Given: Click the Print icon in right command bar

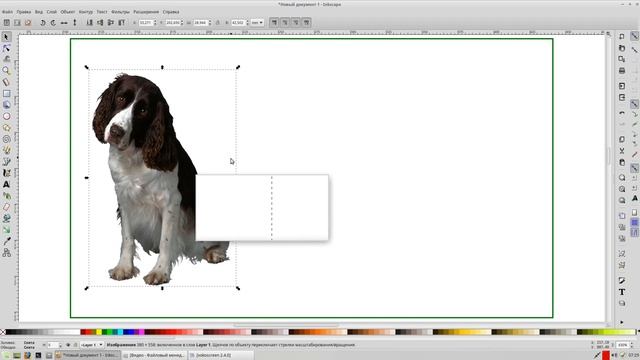Looking at the screenshot, I should click(x=622, y=71).
